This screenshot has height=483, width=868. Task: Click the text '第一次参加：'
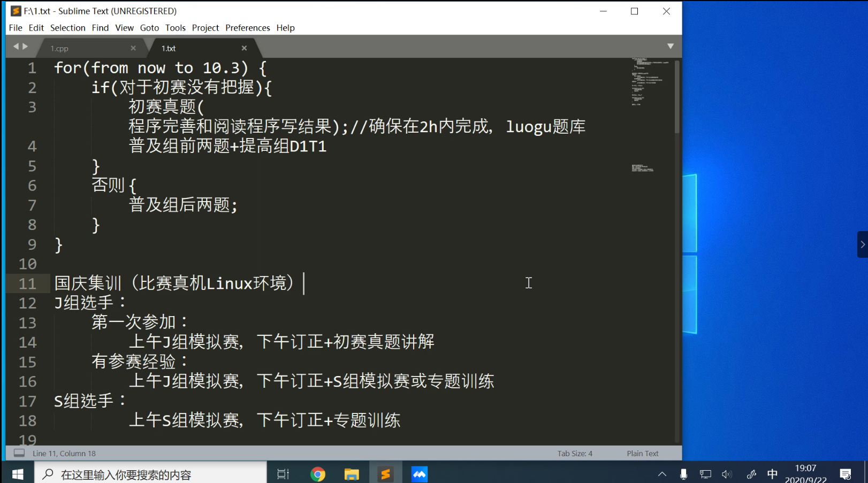[140, 322]
